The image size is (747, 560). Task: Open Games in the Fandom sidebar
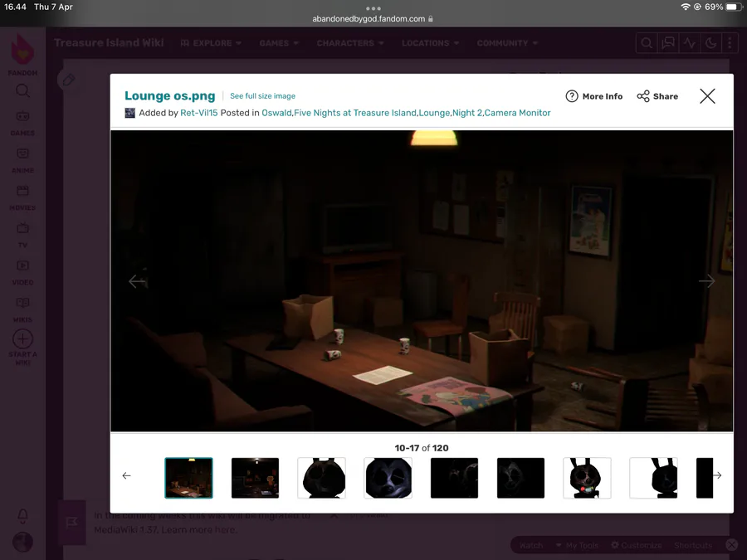tap(22, 123)
